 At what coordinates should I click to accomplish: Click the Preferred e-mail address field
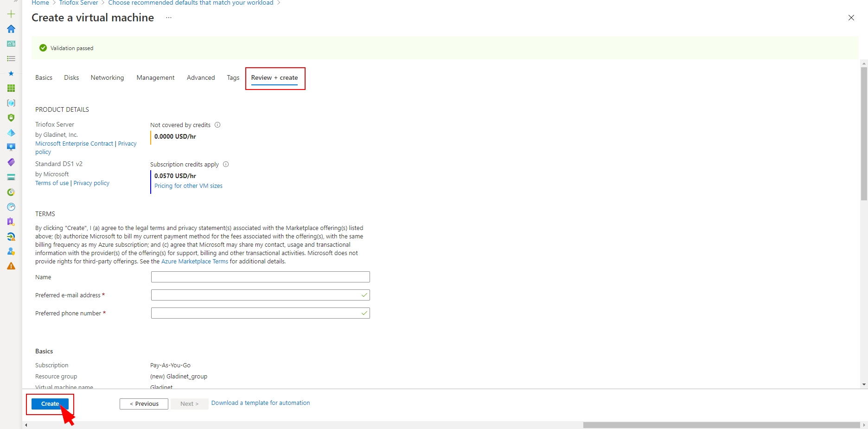pyautogui.click(x=260, y=295)
